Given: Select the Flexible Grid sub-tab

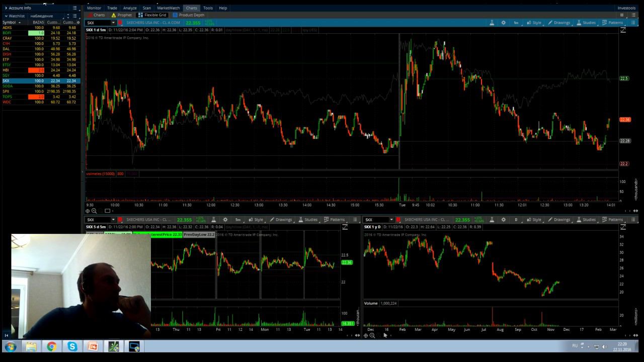Looking at the screenshot, I should [152, 15].
